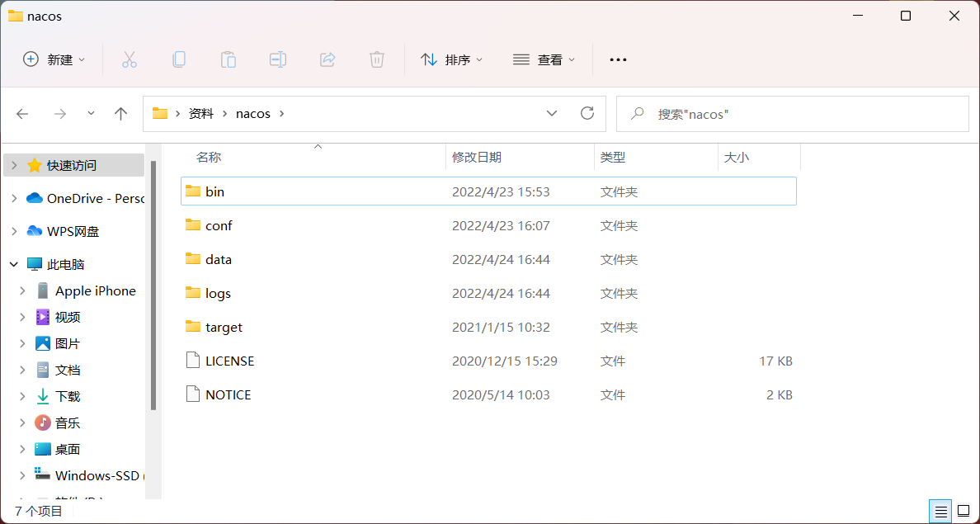This screenshot has width=980, height=524.
Task: Open 图片 library in sidebar
Action: (x=58, y=343)
